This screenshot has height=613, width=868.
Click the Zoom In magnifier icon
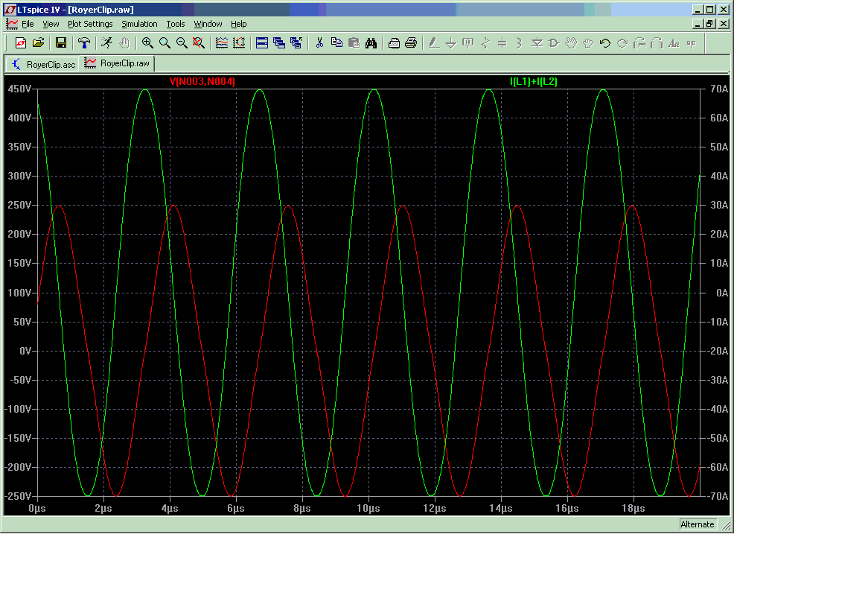147,43
